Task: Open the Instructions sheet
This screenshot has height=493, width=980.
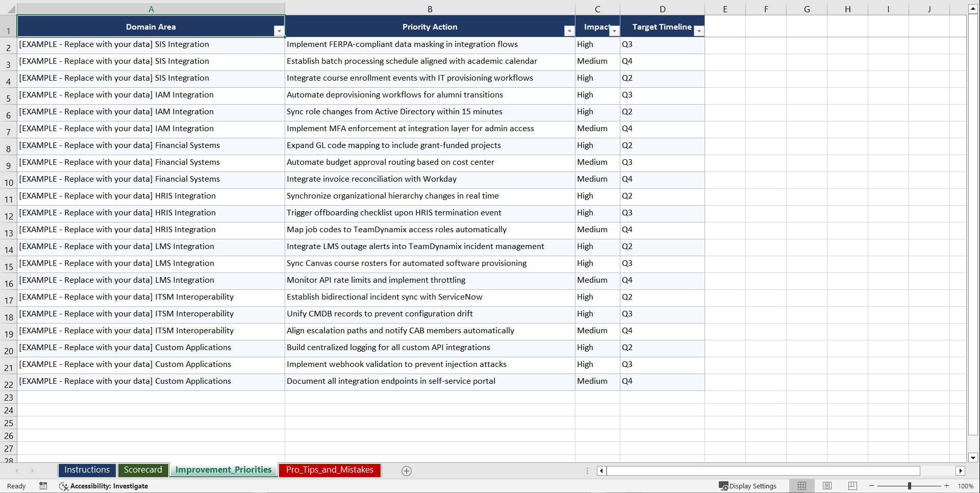Action: point(87,470)
